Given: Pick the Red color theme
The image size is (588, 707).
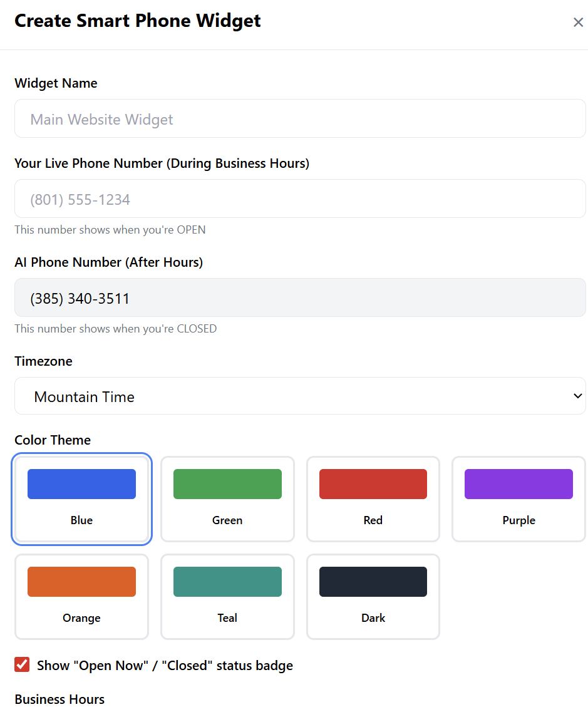Looking at the screenshot, I should point(373,499).
